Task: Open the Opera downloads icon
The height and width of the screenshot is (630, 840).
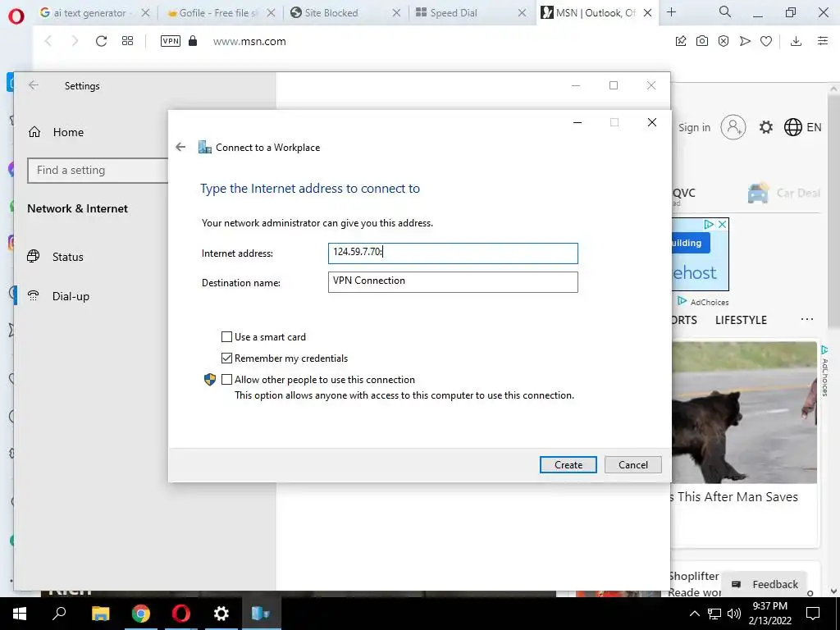Action: [796, 41]
